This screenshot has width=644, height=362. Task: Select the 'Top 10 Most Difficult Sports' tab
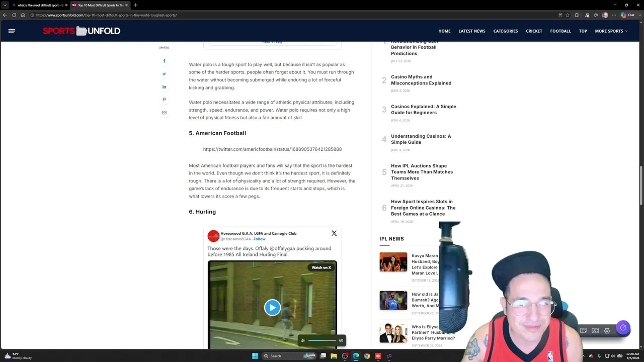[x=99, y=5]
